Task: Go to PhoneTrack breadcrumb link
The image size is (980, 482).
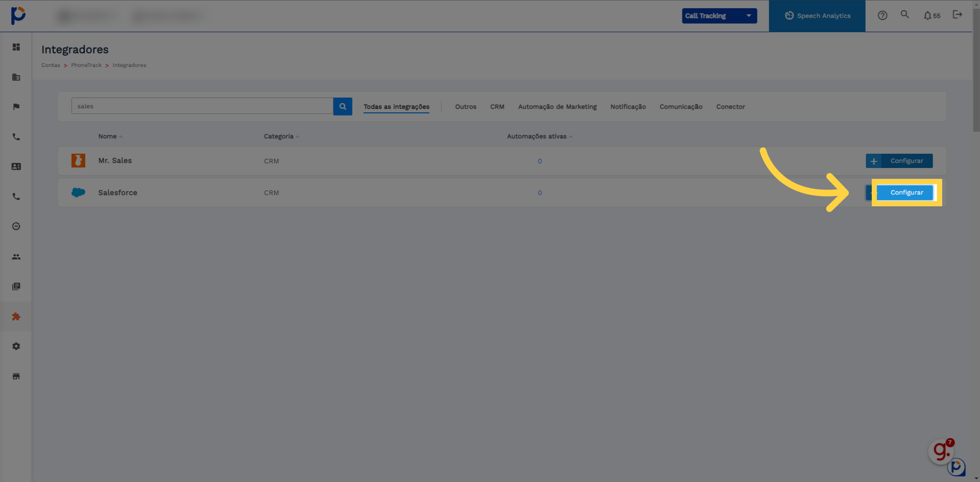Action: coord(86,65)
